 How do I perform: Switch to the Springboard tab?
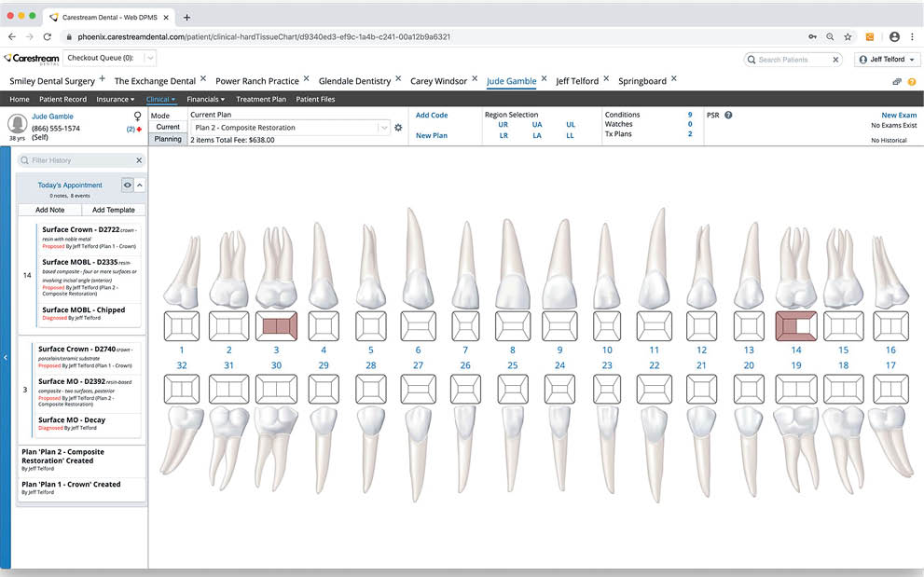(641, 81)
